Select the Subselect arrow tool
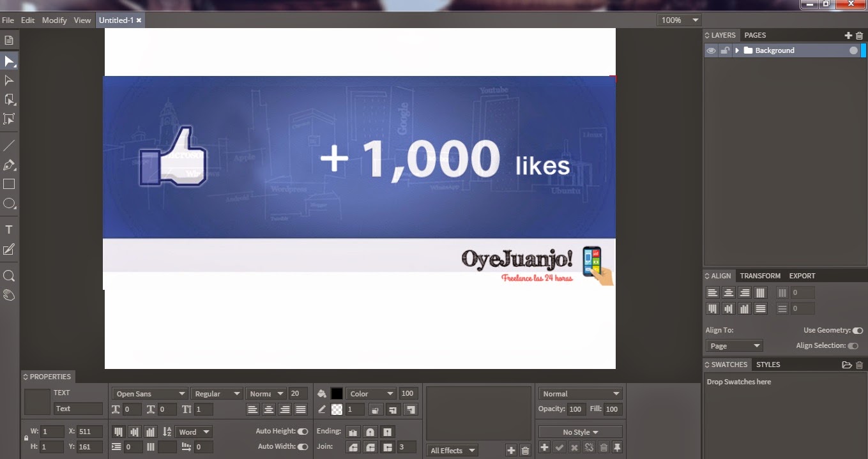Screen dimensions: 868x459 9,80
